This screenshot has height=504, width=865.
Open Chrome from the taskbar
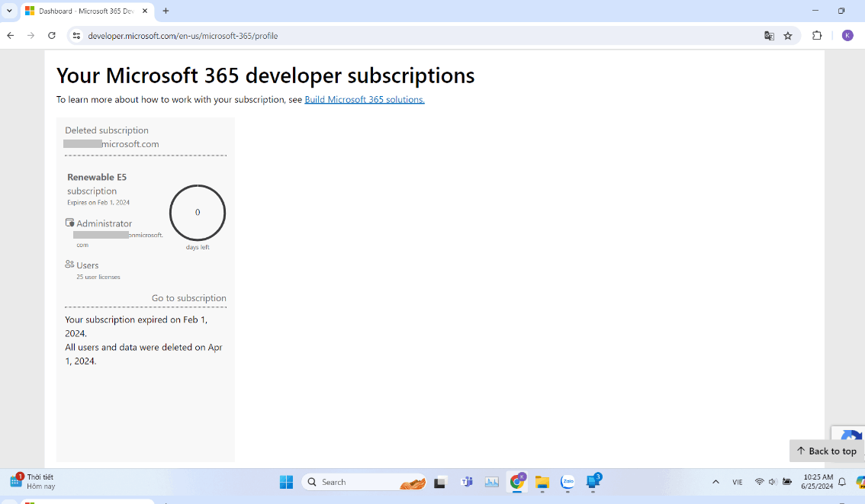click(x=517, y=482)
